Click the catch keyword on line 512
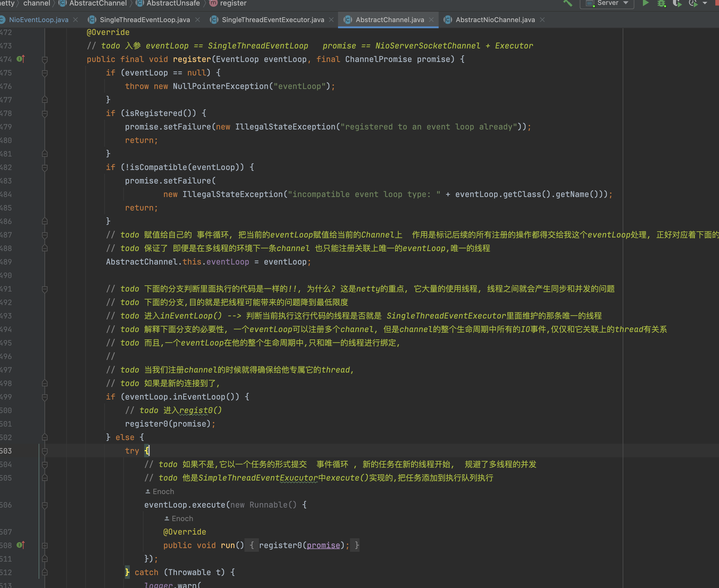Screen dimensions: 719x588 click(146, 572)
